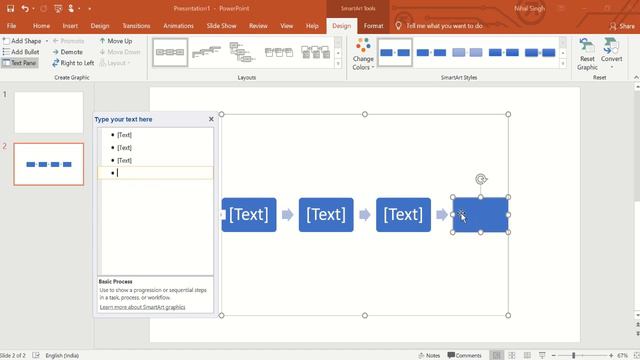
Task: Collapse the ribbon arrow
Action: (x=636, y=77)
